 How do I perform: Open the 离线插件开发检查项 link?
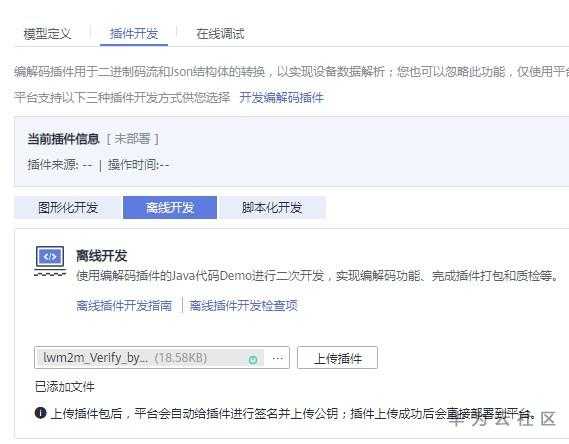click(x=243, y=305)
